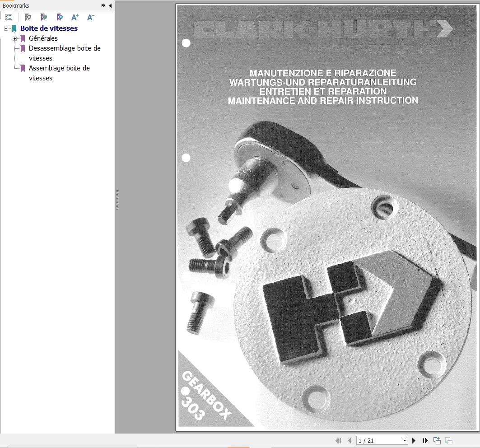Decrease bookmark font size with A-

91,17
